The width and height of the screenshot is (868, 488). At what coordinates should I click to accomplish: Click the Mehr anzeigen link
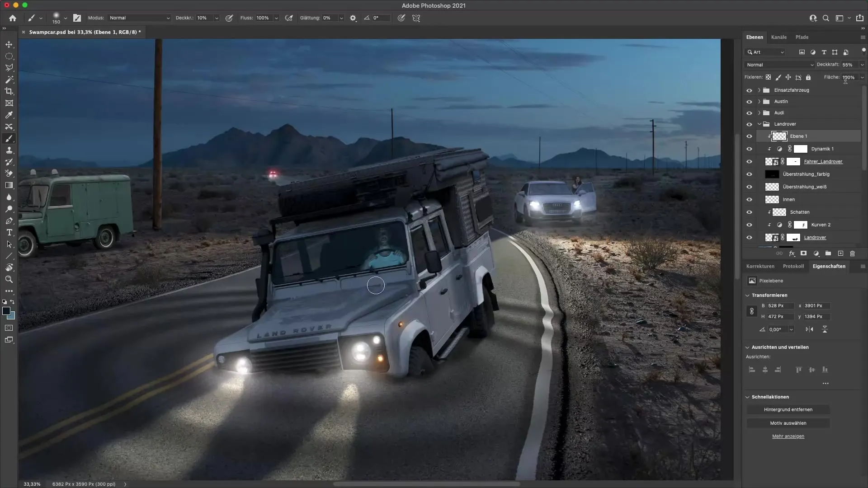788,436
